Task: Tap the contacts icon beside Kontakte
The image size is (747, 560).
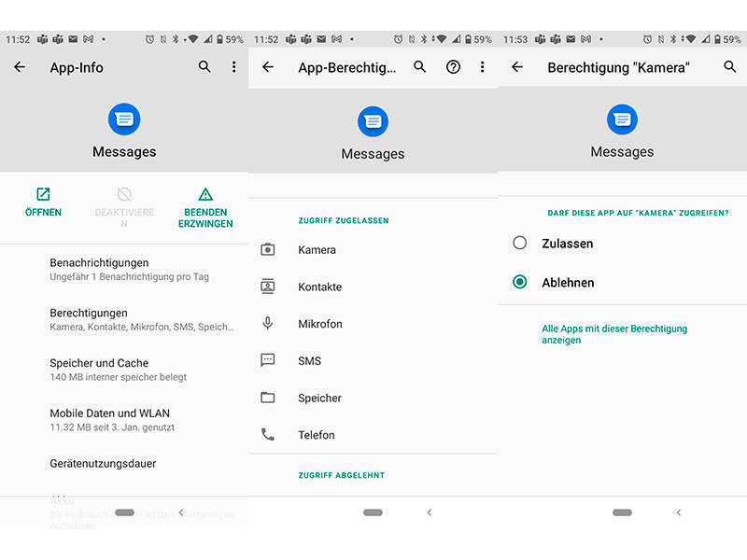Action: click(268, 287)
